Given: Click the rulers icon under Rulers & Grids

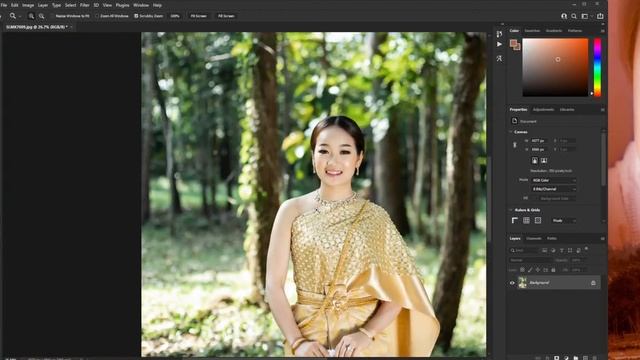Looking at the screenshot, I should coord(515,220).
